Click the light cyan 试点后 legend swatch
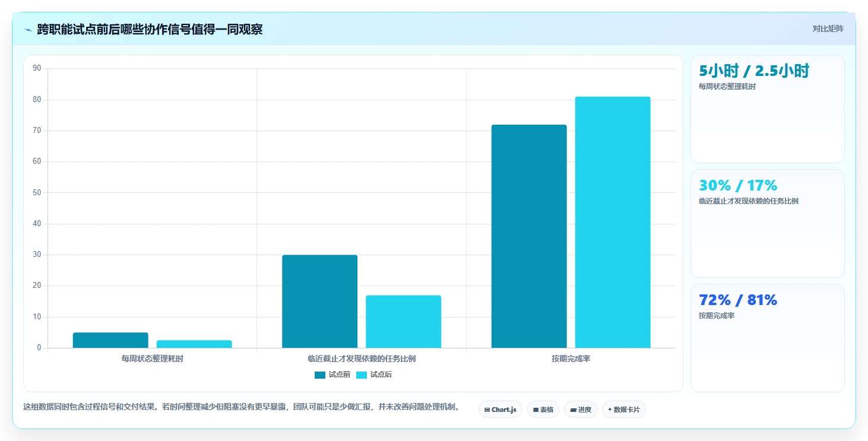 (362, 375)
